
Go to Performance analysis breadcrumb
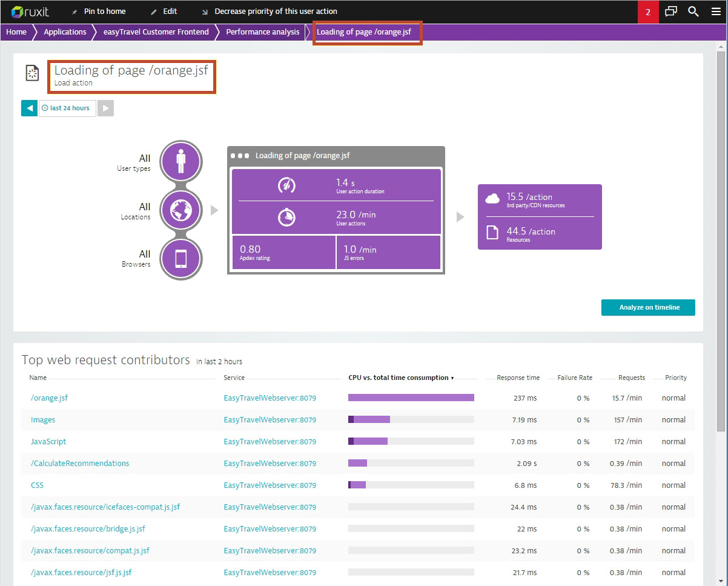coord(263,32)
